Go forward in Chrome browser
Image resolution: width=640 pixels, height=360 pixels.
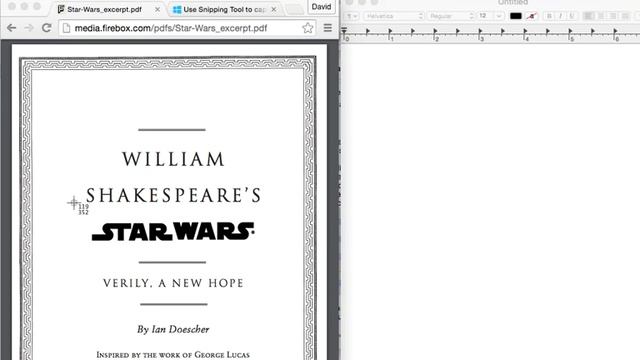tap(29, 28)
